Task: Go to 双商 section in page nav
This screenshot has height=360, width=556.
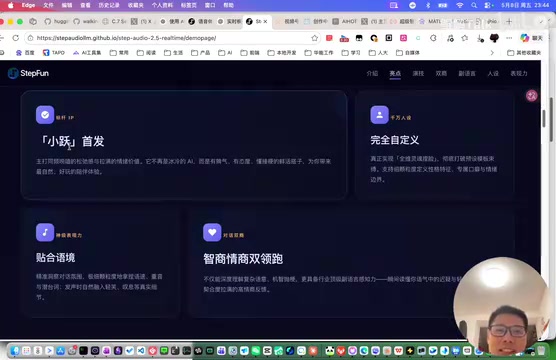Action: pos(441,73)
